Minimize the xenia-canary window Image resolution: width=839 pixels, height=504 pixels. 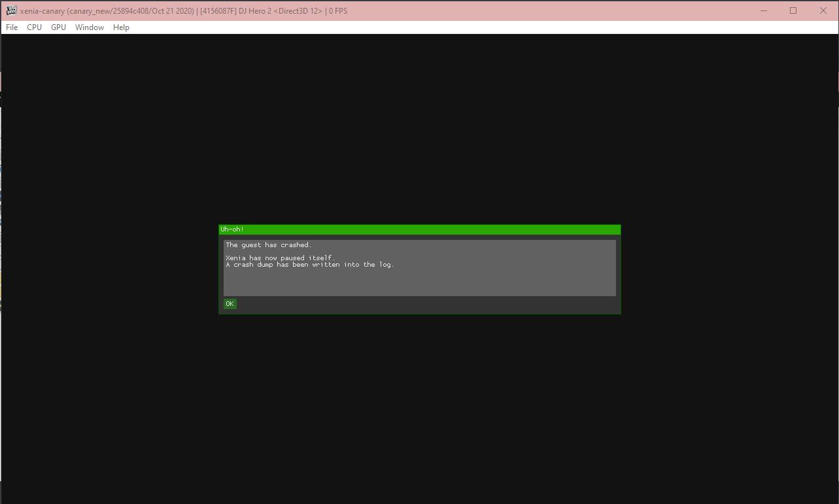click(763, 10)
